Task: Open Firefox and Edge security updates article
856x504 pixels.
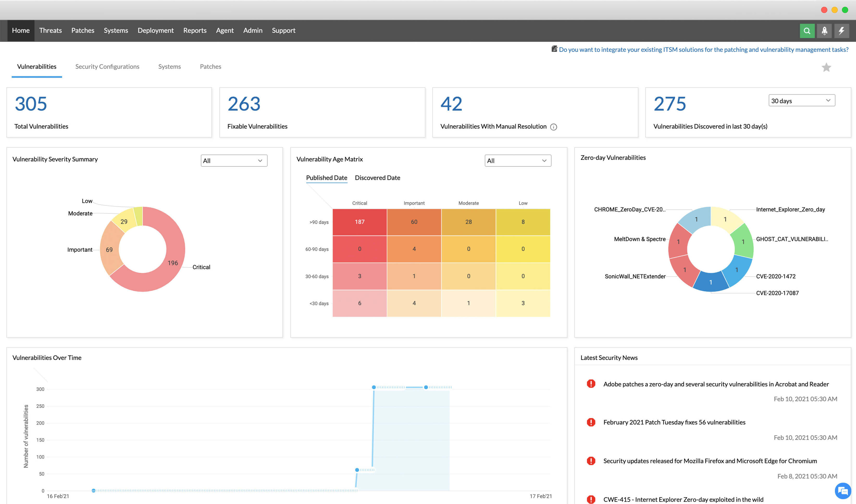Action: tap(710, 461)
